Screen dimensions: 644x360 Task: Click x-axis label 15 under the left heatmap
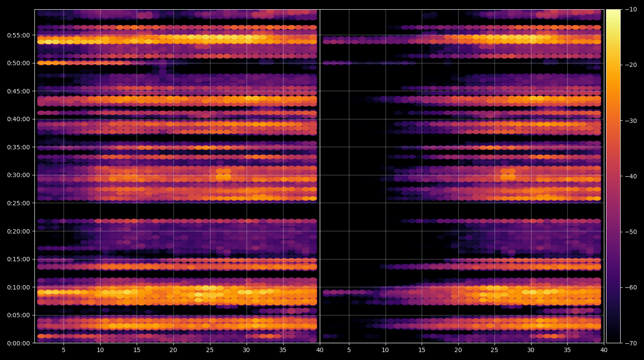(137, 350)
